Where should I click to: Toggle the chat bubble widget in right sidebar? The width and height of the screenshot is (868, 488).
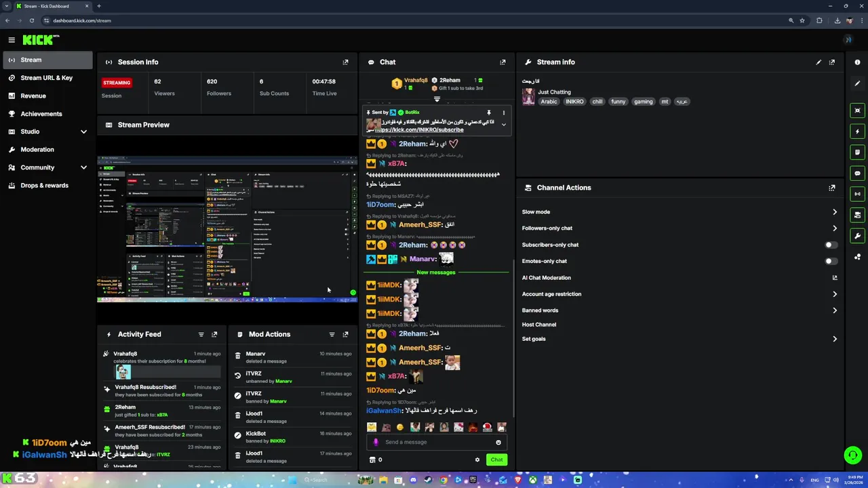(x=857, y=174)
